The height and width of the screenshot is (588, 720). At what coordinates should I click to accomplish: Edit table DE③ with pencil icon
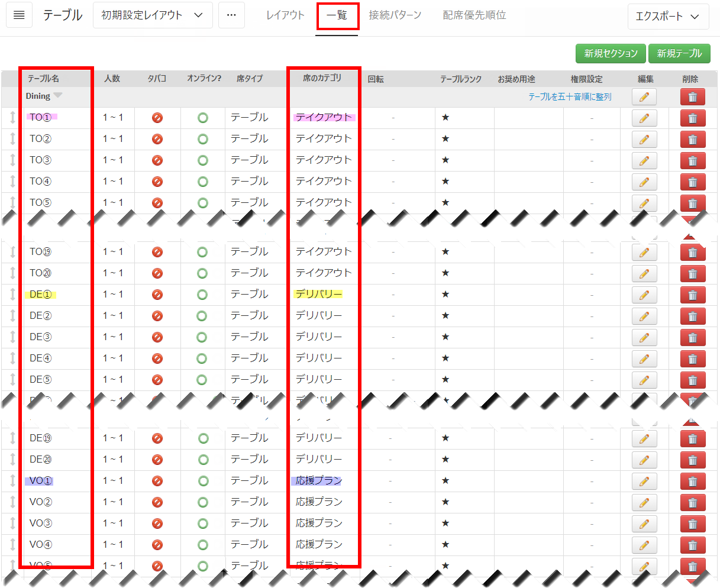tap(644, 338)
